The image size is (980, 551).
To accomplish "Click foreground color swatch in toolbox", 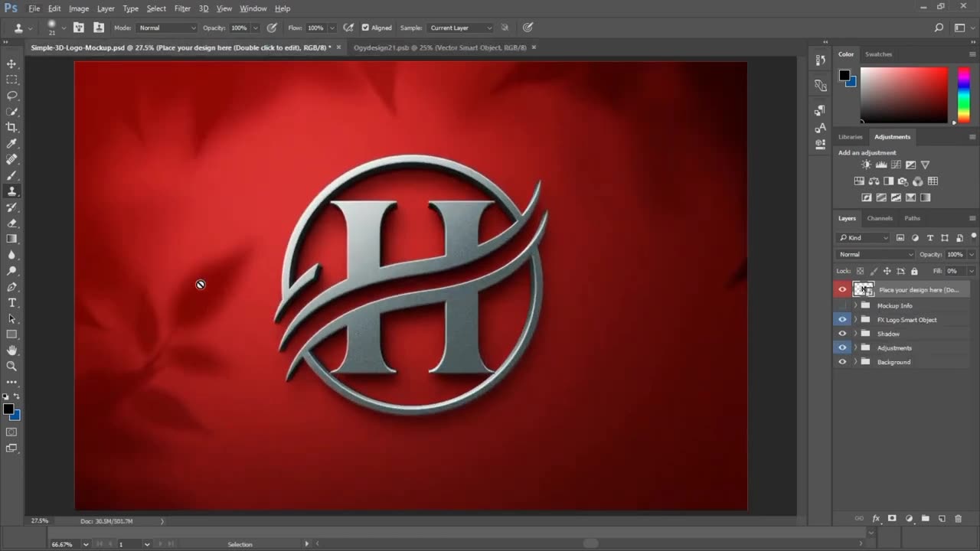I will (x=8, y=409).
